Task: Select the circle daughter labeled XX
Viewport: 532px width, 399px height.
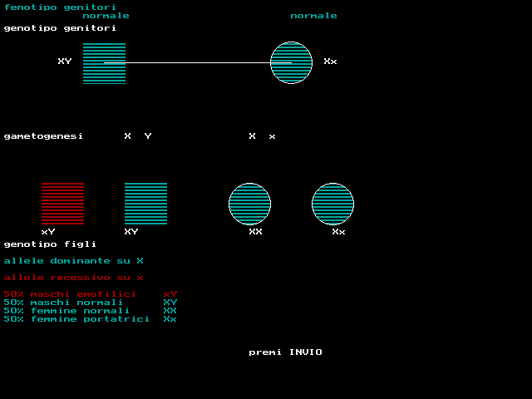Action: [x=249, y=204]
